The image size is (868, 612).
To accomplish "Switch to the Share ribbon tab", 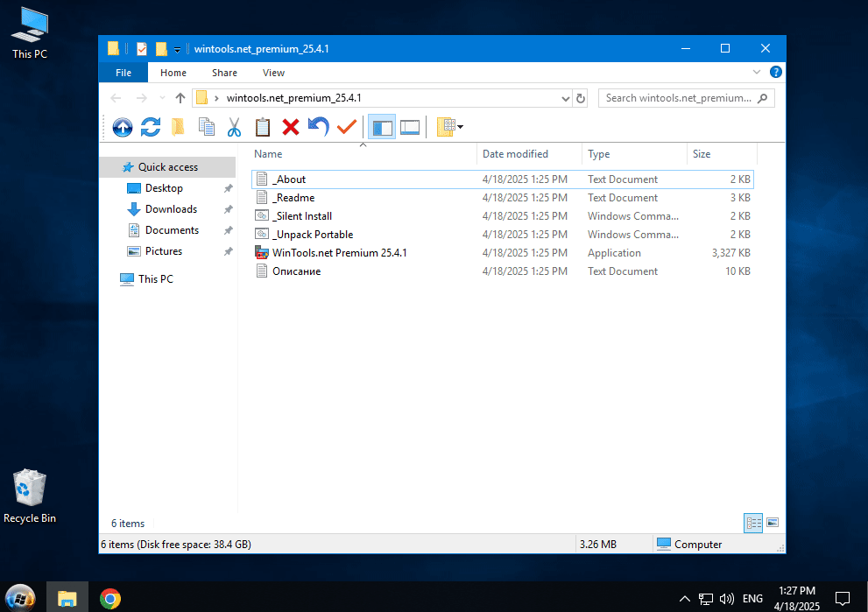I will 224,73.
